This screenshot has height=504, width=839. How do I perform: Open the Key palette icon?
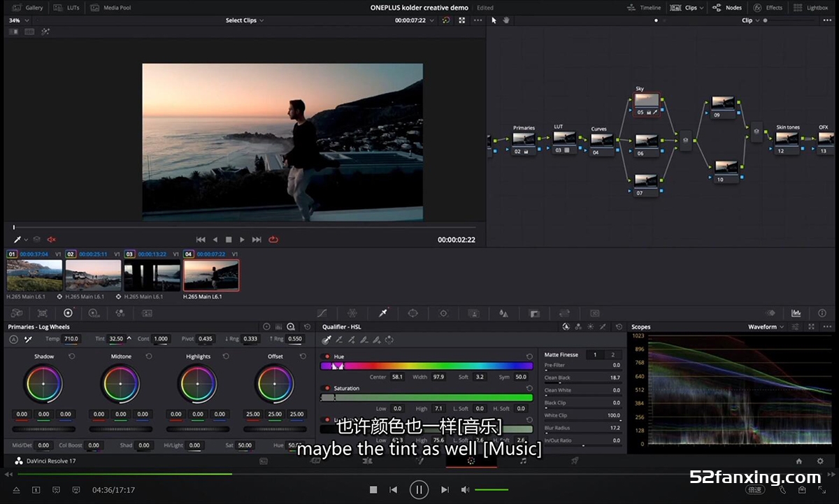pyautogui.click(x=534, y=313)
